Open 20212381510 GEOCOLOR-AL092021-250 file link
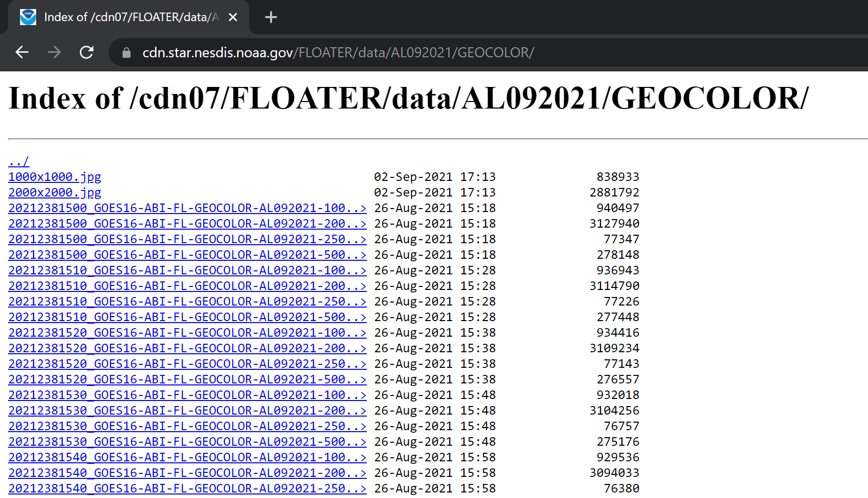The width and height of the screenshot is (868, 498). (x=188, y=302)
